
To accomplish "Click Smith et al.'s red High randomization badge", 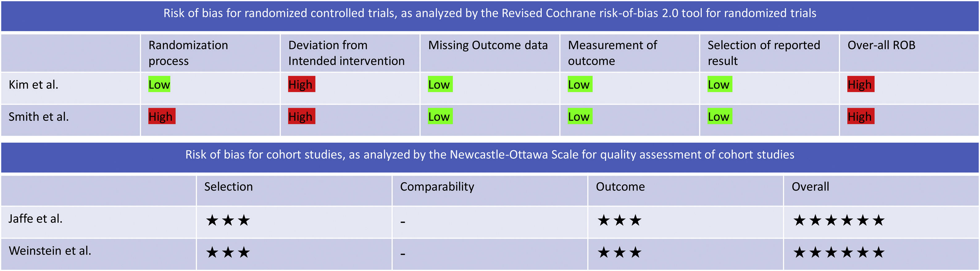I will (161, 116).
